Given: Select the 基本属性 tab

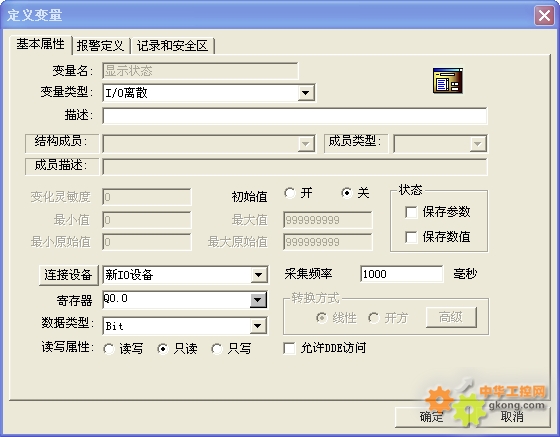Looking at the screenshot, I should [x=40, y=44].
